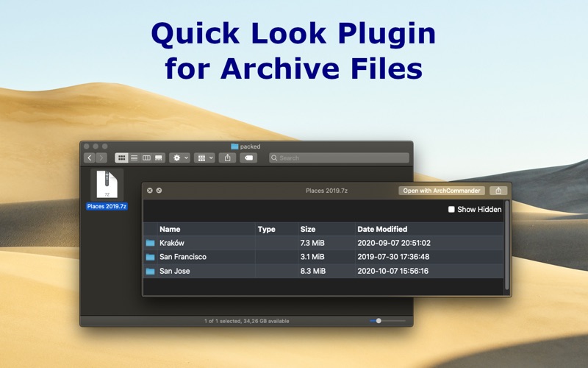Click the 7.3 MiB size cell

tap(312, 243)
